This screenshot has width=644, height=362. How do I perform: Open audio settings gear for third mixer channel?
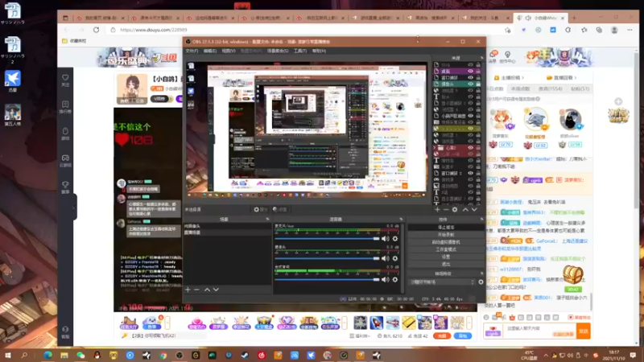coord(395,279)
